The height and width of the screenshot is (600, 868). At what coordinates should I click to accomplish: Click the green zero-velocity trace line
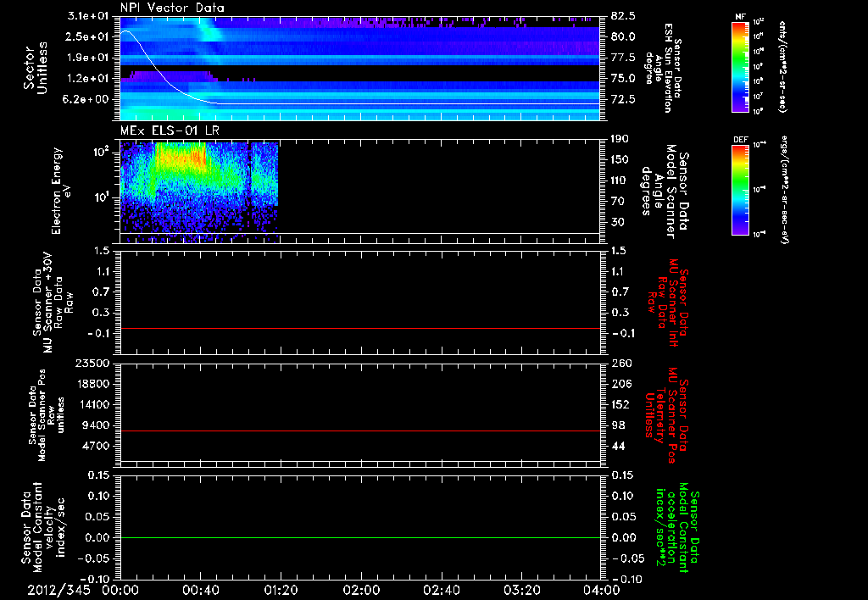(360, 537)
